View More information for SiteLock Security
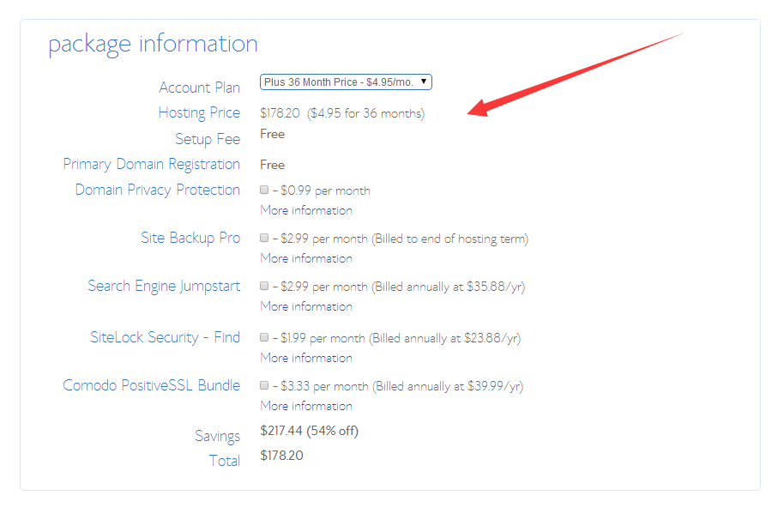Screen dimensions: 778x532 pyautogui.click(x=305, y=357)
